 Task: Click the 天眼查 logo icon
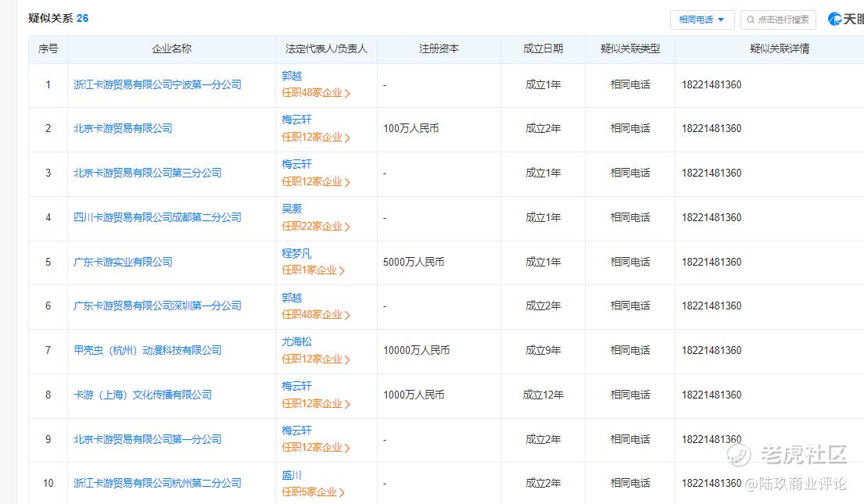[x=834, y=20]
